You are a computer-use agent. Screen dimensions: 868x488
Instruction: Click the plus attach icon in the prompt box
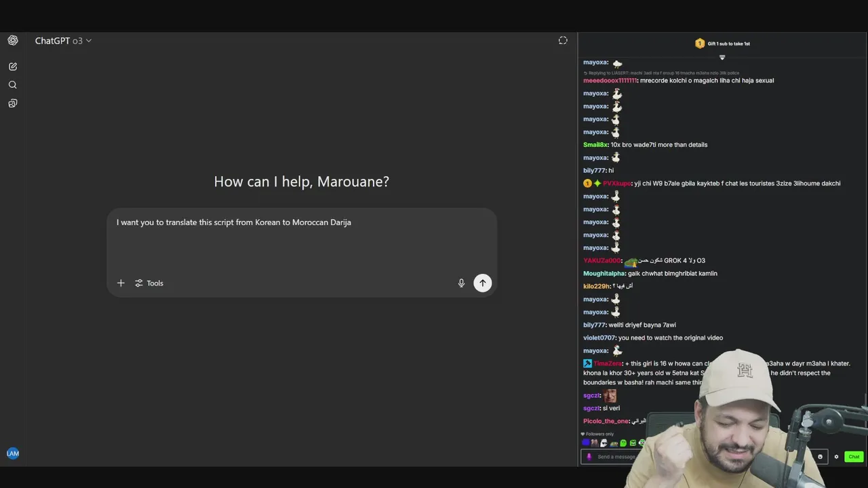[x=121, y=283]
